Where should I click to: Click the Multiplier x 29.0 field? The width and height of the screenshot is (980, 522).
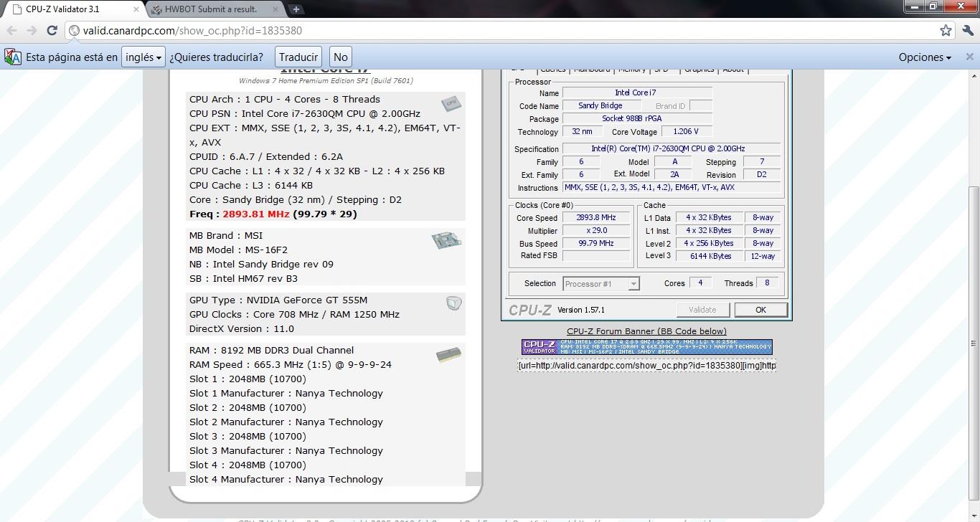click(x=596, y=231)
